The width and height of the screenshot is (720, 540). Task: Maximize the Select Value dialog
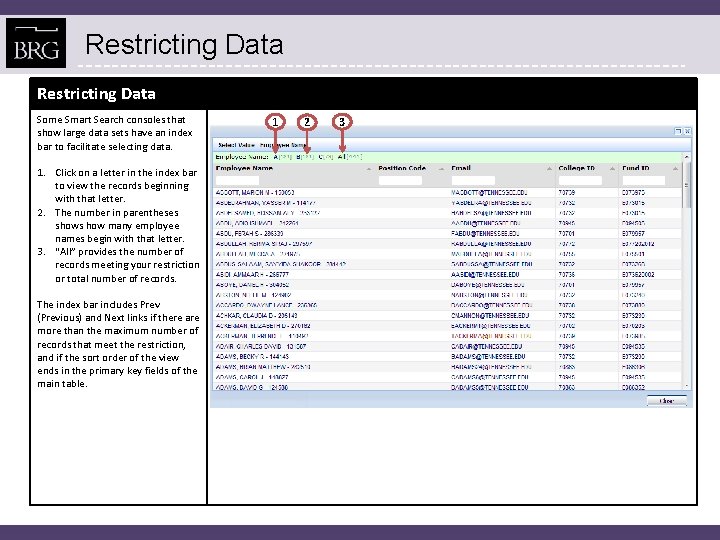pyautogui.click(x=678, y=131)
